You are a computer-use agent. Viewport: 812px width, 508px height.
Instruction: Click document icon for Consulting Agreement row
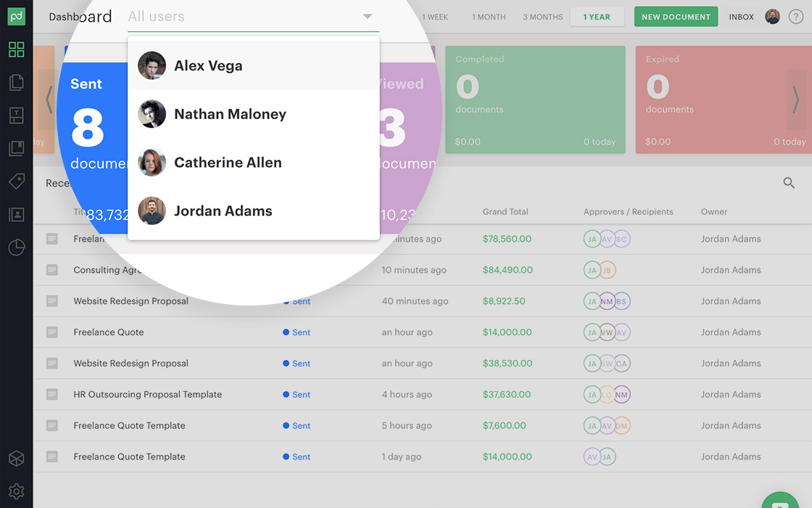51,270
